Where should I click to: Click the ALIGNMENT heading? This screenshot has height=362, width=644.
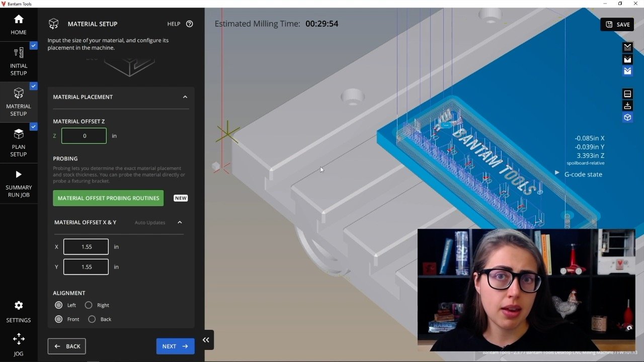69,293
